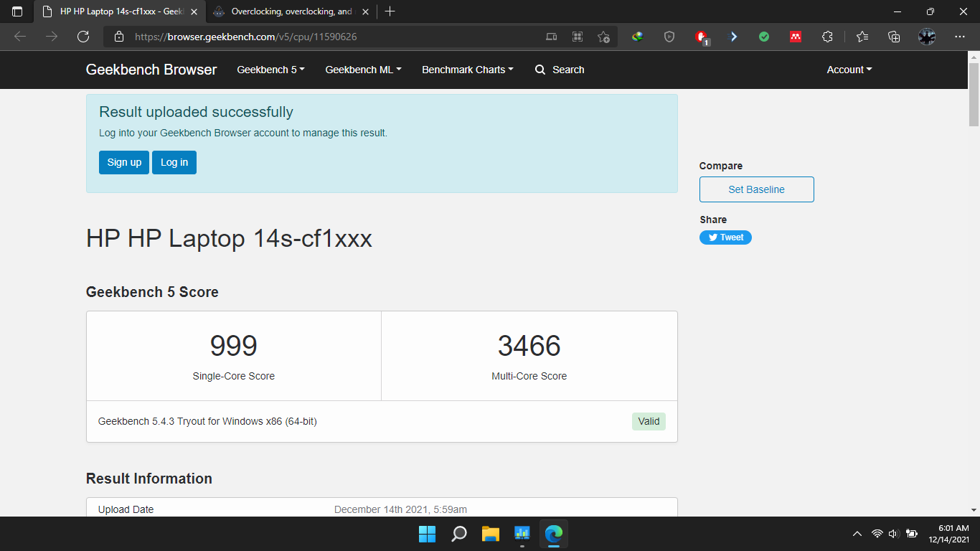
Task: Open the Edge settings and more menu
Action: (x=960, y=37)
